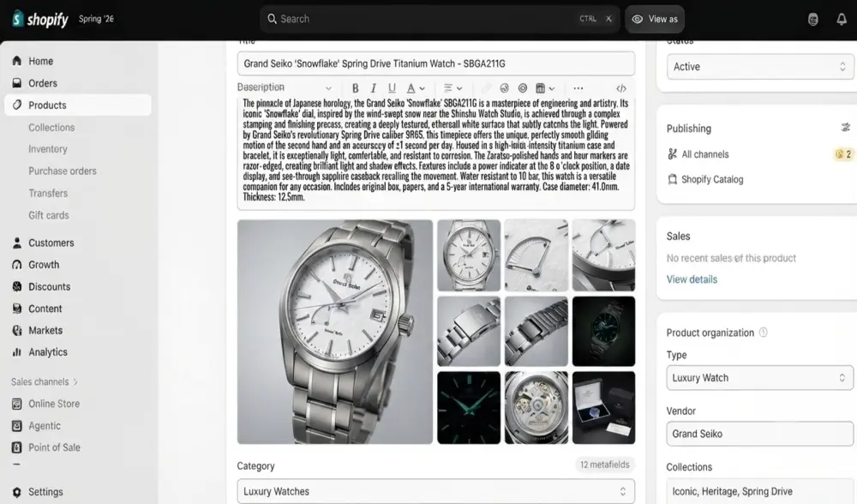Select the lume hands thumbnail

(469, 408)
